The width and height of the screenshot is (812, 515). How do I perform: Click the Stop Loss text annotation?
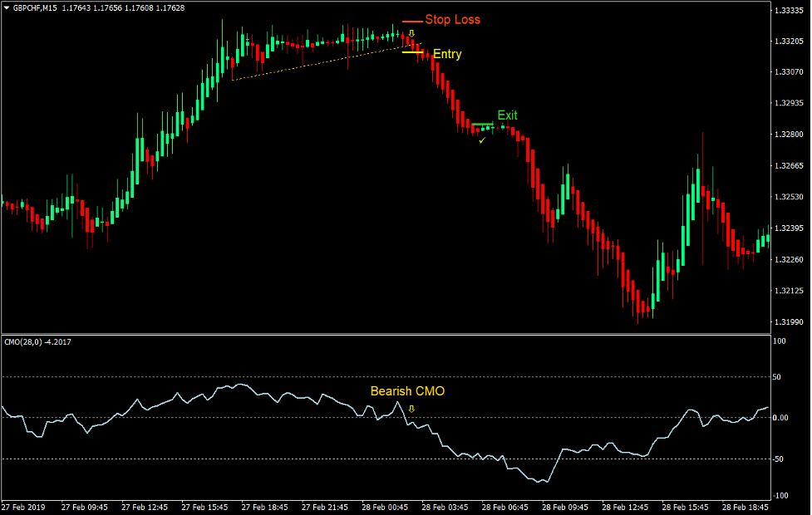453,19
